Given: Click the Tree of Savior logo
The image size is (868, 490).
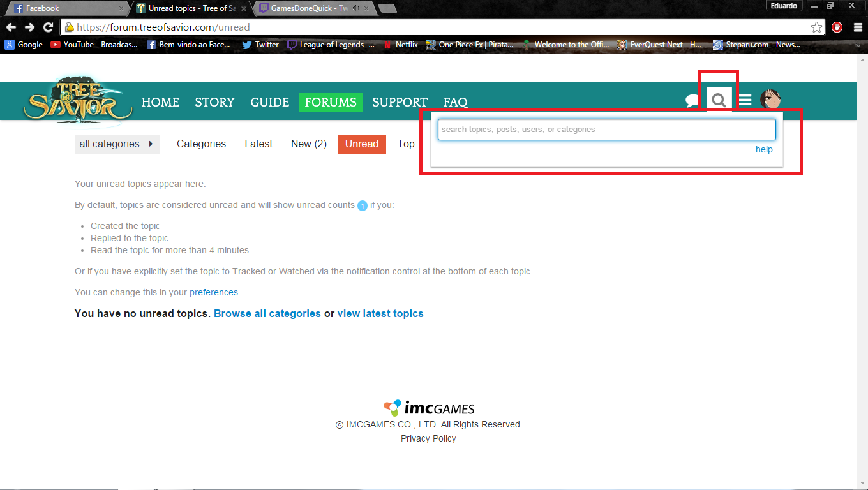Looking at the screenshot, I should [x=78, y=99].
